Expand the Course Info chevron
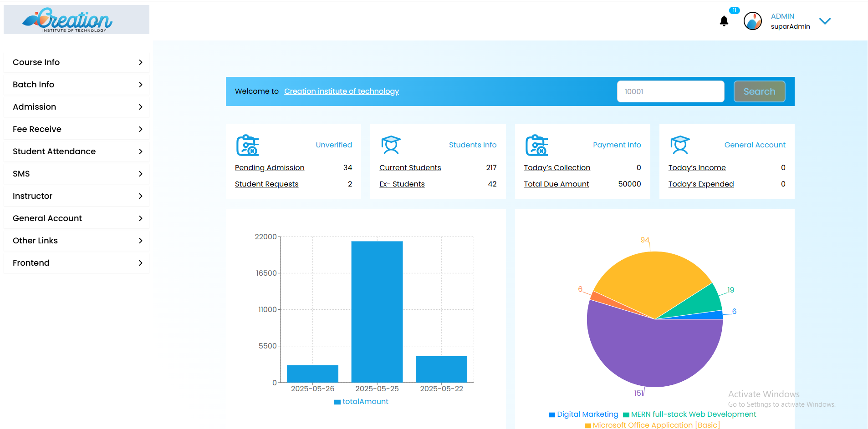 pyautogui.click(x=141, y=62)
